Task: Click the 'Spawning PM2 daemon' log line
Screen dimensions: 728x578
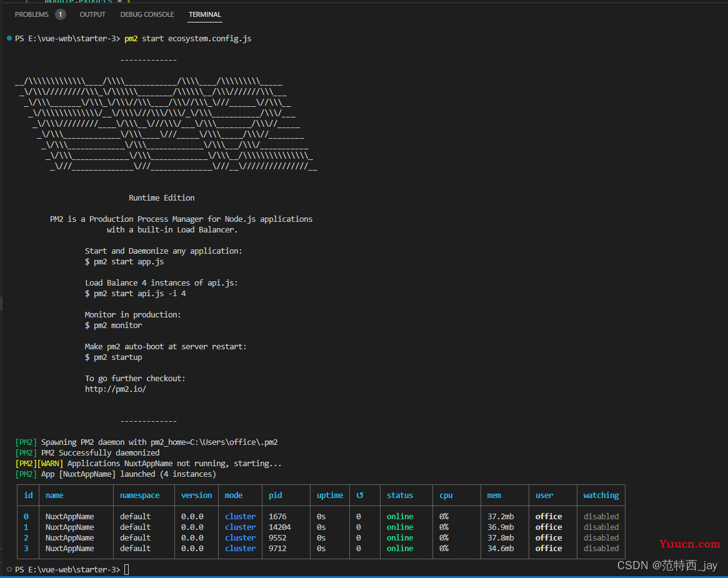Action: (x=147, y=442)
